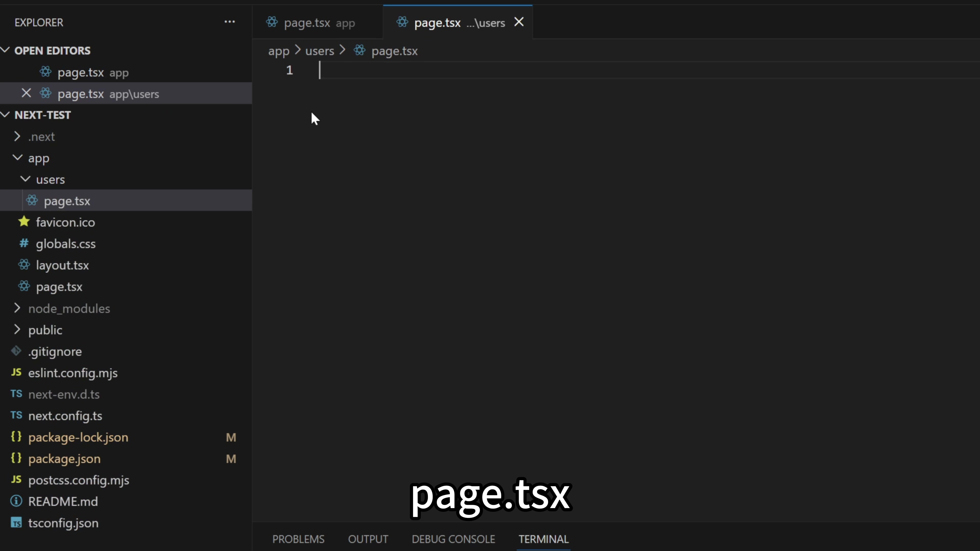This screenshot has height=551, width=980.
Task: Click the .gitignore git icon
Action: (16, 351)
